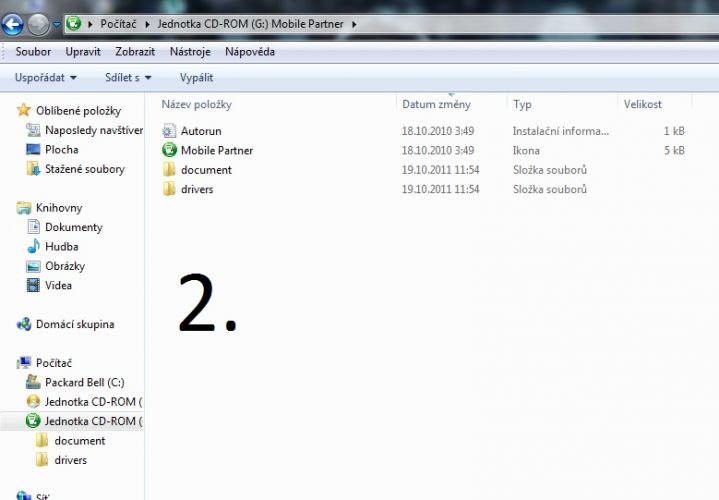Sort by Typ column header
This screenshot has width=719, height=500.
pyautogui.click(x=522, y=105)
